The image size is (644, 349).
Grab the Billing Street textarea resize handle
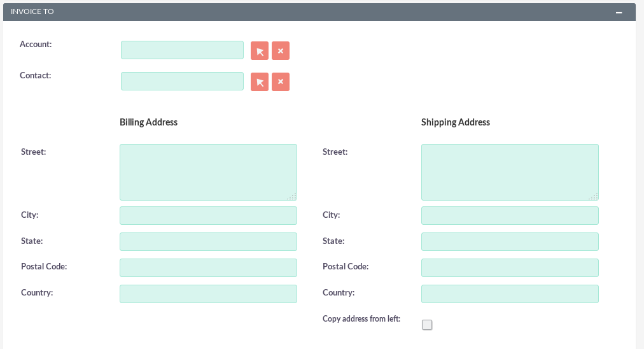292,196
